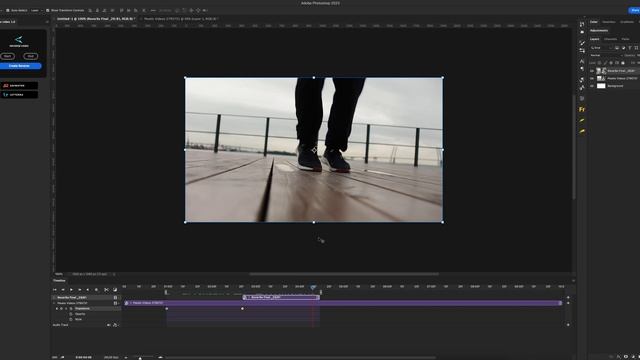640x360 pixels.
Task: Split at playhead with scissors icon
Action: 107,290
